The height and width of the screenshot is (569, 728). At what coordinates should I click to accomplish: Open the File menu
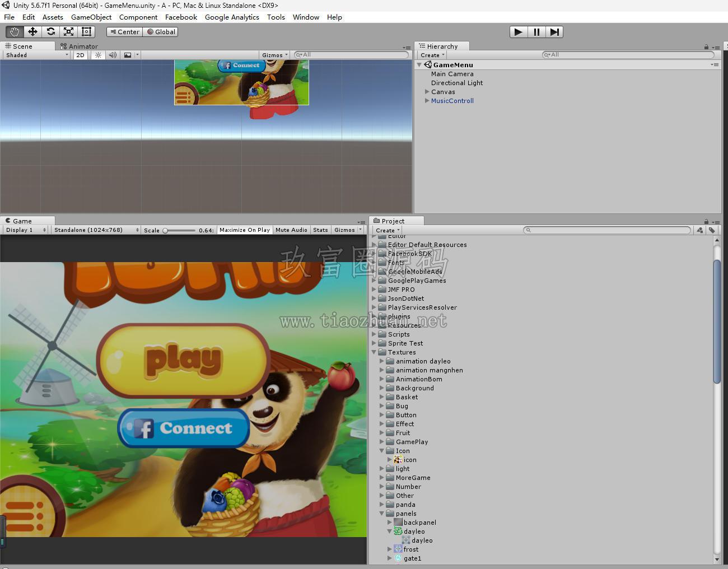[9, 17]
